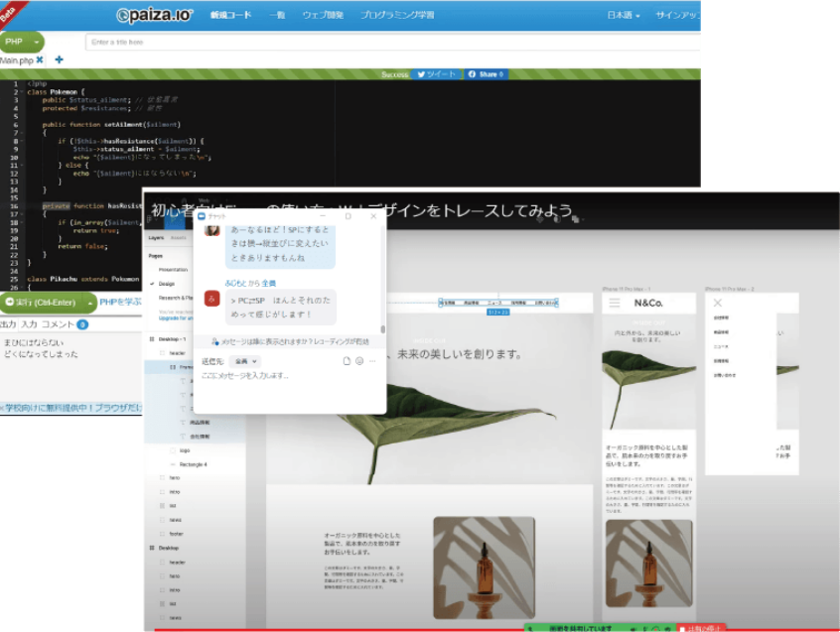Click the hamburger menu beside N&Co.

point(615,303)
